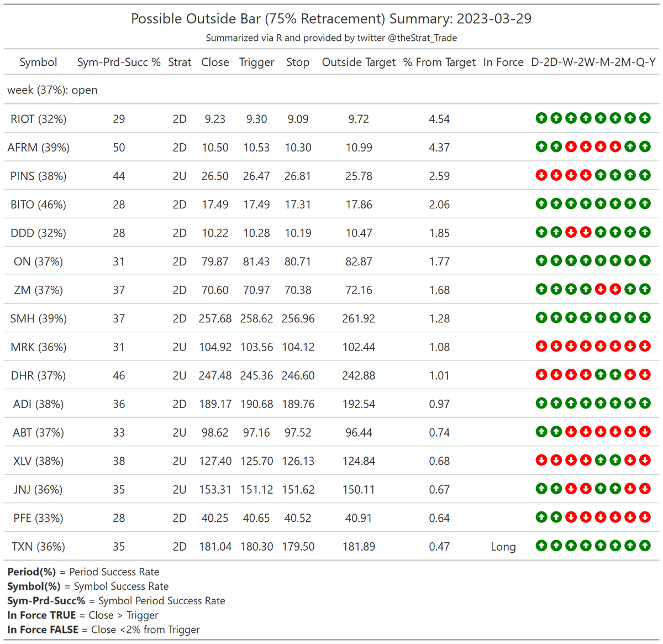The image size is (663, 644).
Task: Click AFRM's Sym-Prd-Succ value 50
Action: tap(119, 148)
